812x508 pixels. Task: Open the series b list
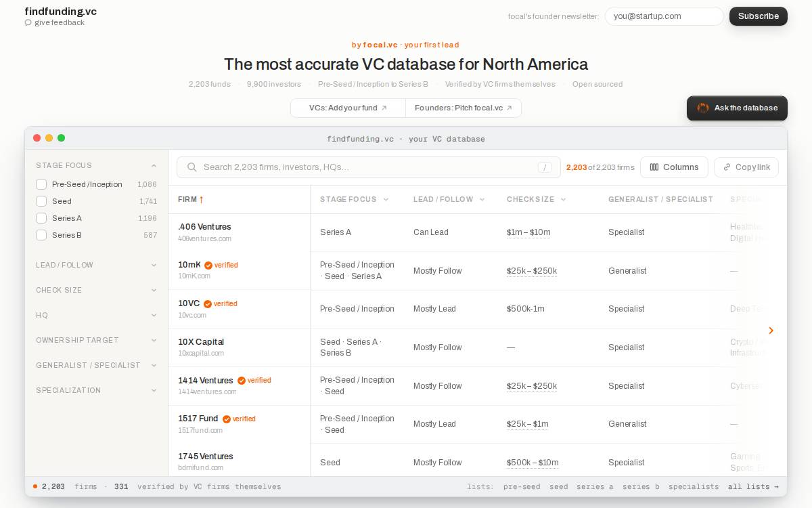pyautogui.click(x=641, y=486)
